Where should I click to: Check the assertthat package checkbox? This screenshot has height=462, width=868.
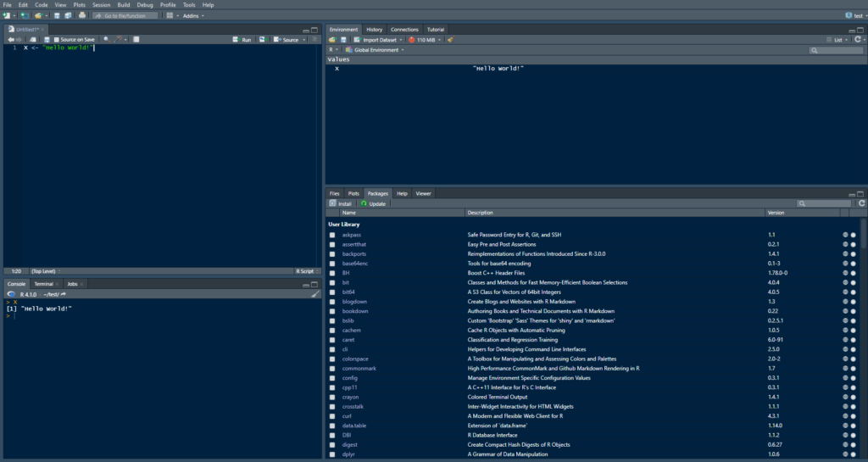(x=332, y=244)
